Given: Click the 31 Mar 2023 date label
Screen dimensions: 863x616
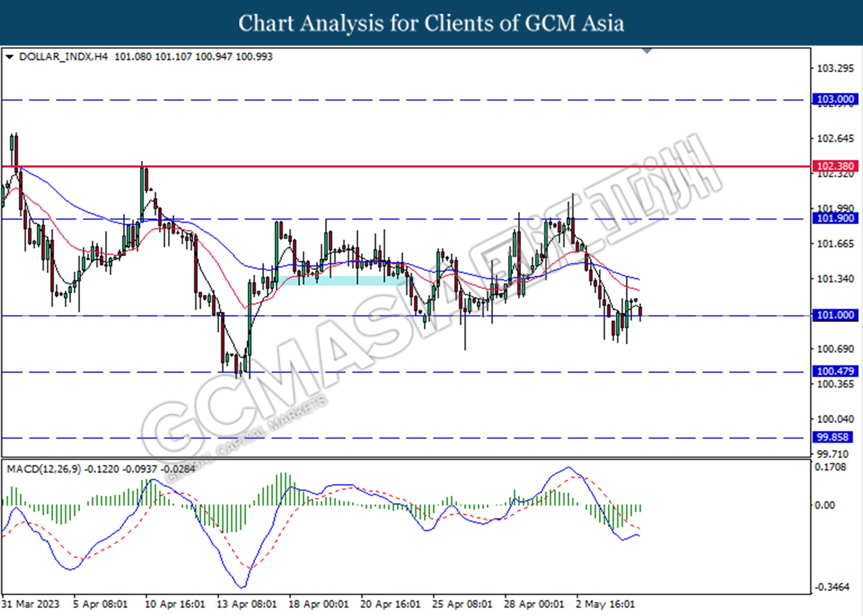Looking at the screenshot, I should coord(30,604).
